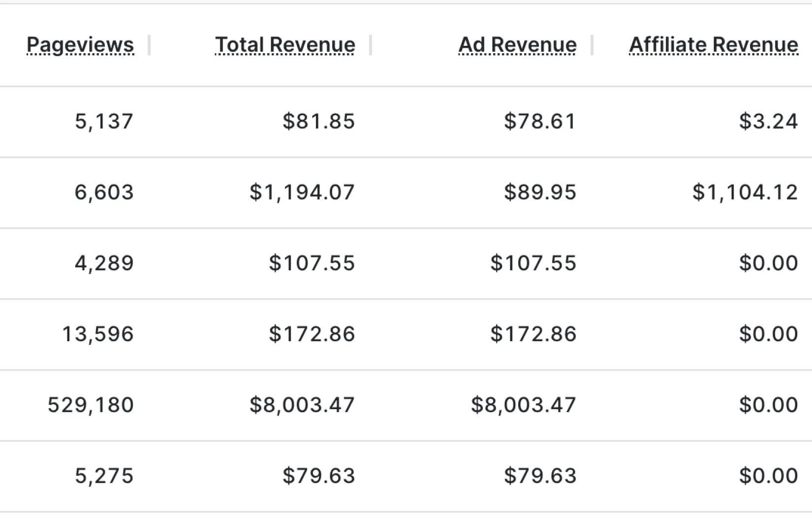Click the divider right of Total Revenue

coord(371,45)
